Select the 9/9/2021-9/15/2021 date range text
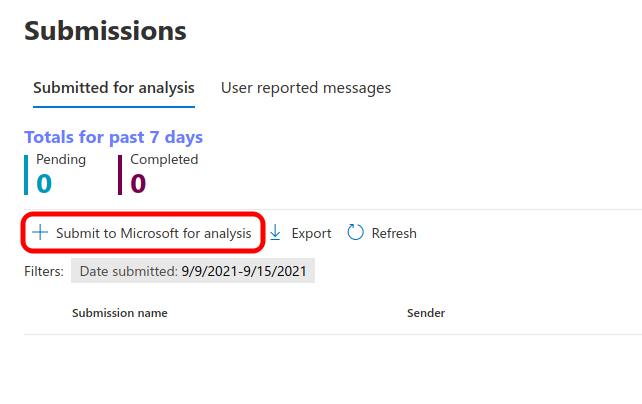The image size is (642, 404). tap(244, 271)
